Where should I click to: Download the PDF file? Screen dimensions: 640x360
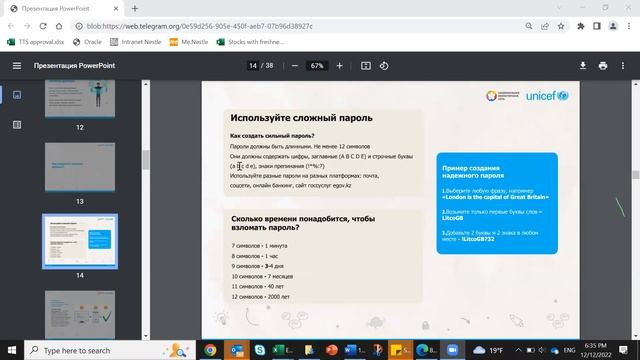tap(583, 66)
